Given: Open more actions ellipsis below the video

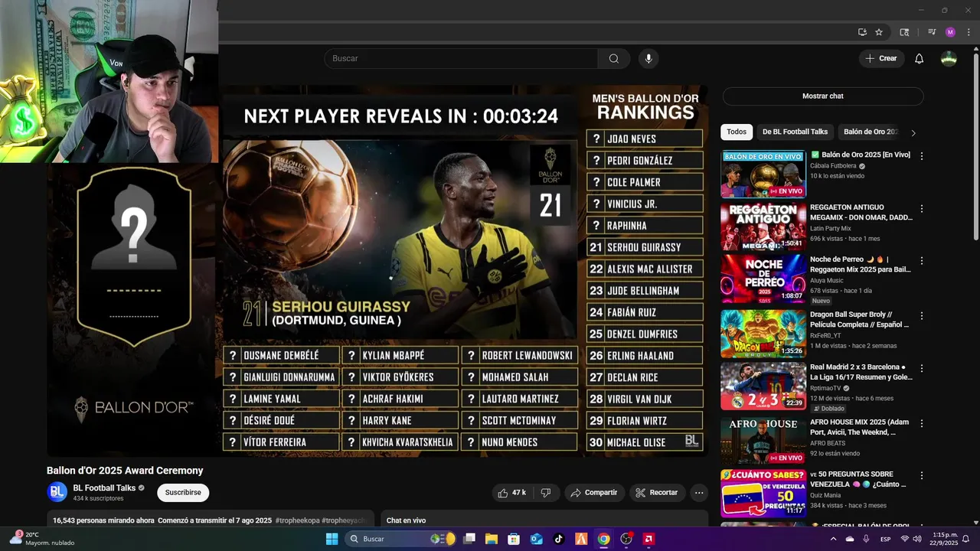Looking at the screenshot, I should (699, 493).
